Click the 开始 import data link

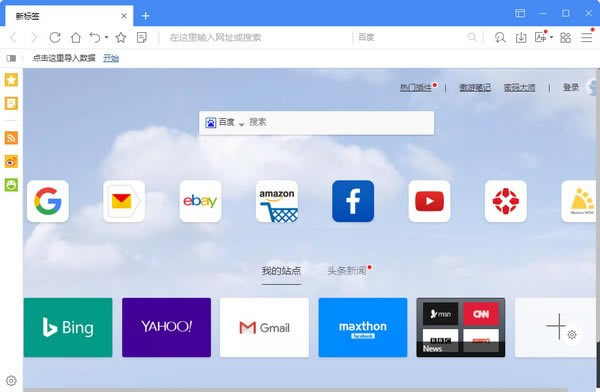click(111, 58)
